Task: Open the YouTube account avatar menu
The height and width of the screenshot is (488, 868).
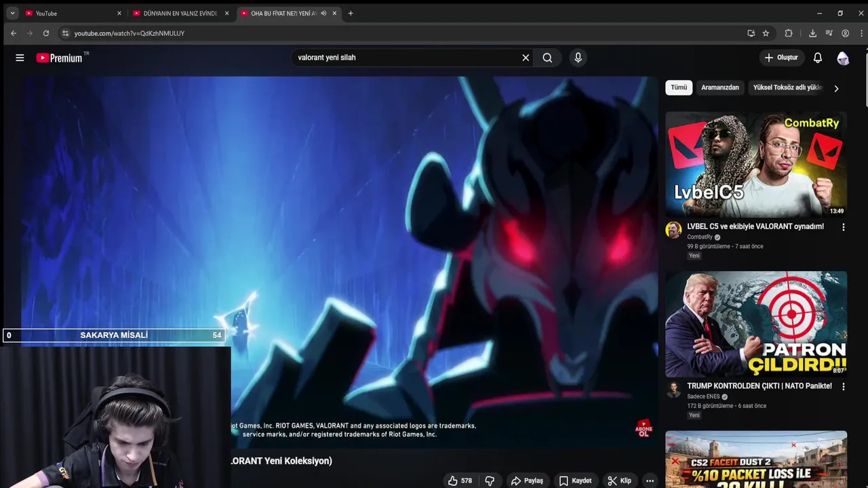Action: pos(843,58)
